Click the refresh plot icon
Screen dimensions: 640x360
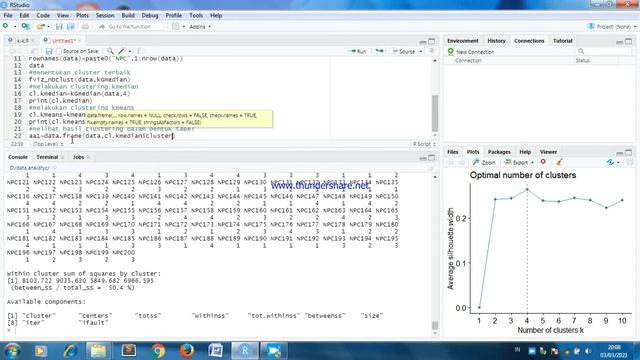click(x=610, y=162)
